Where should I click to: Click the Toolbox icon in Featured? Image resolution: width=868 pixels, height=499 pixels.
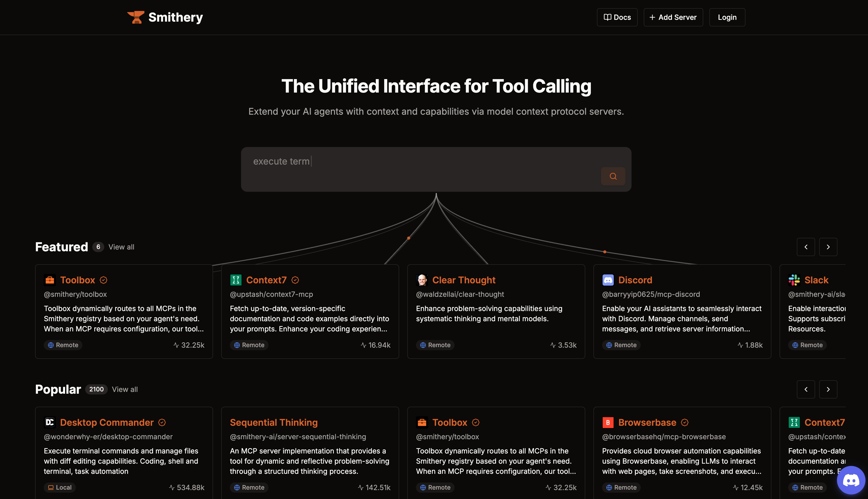(50, 280)
